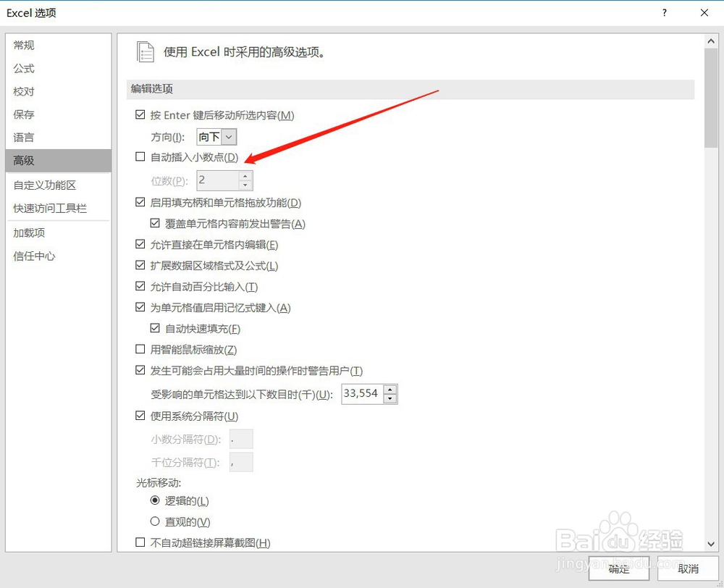724x588 pixels.
Task: Toggle 自动快速填充 checkbox
Action: point(155,328)
